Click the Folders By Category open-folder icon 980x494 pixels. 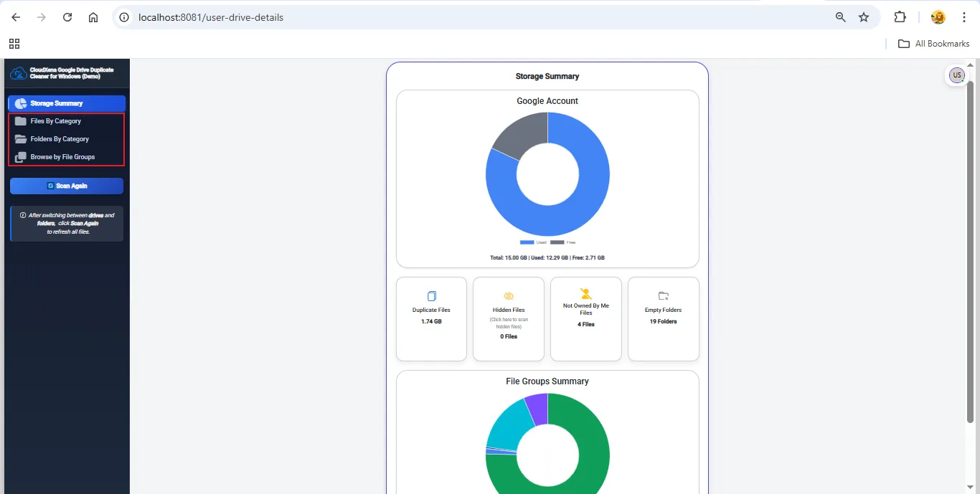21,139
